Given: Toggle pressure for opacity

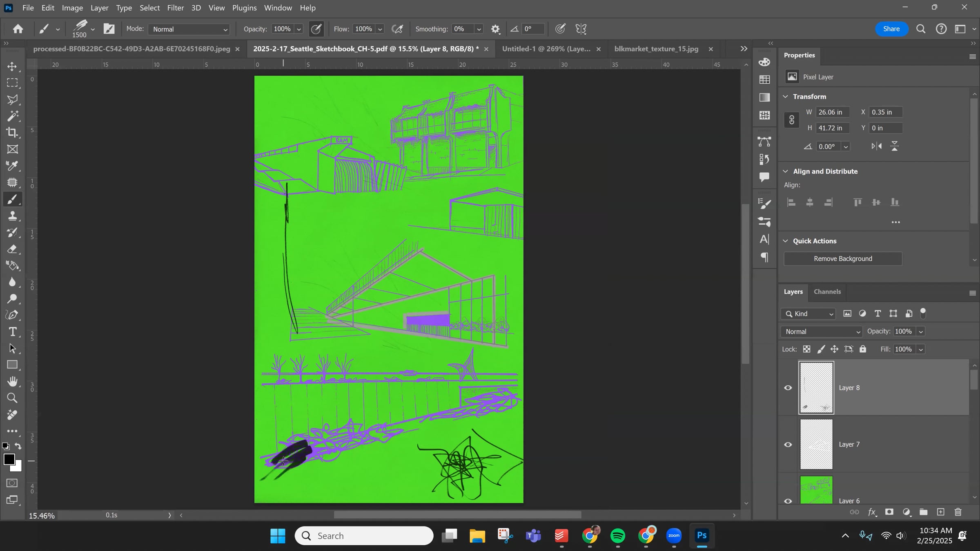Looking at the screenshot, I should [x=316, y=29].
